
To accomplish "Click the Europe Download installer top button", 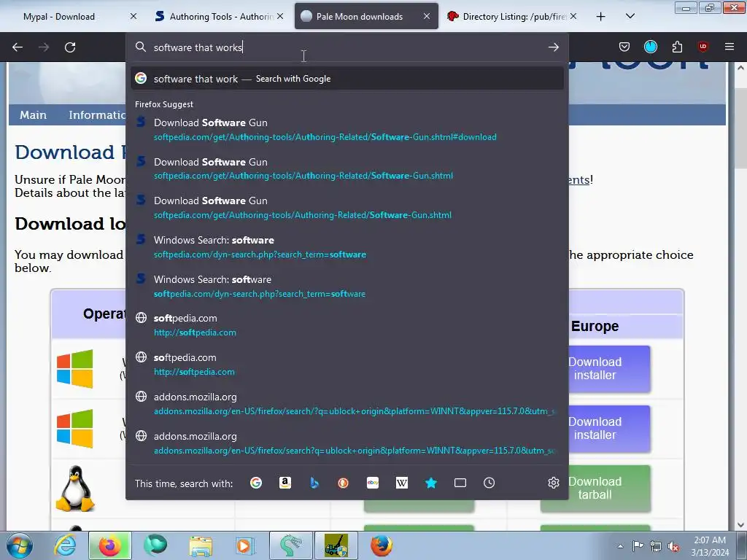I will click(x=609, y=368).
